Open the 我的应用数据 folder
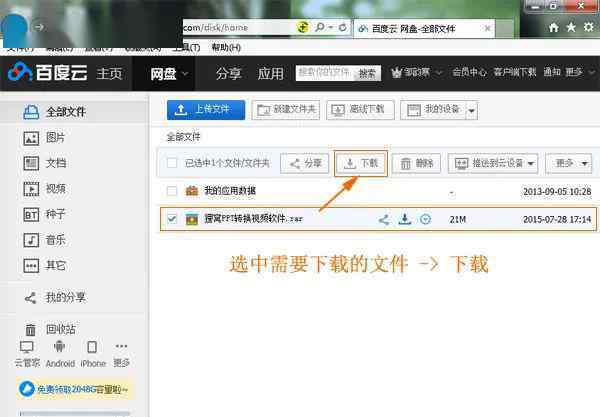Viewport: 600px width, 417px height. pos(230,191)
